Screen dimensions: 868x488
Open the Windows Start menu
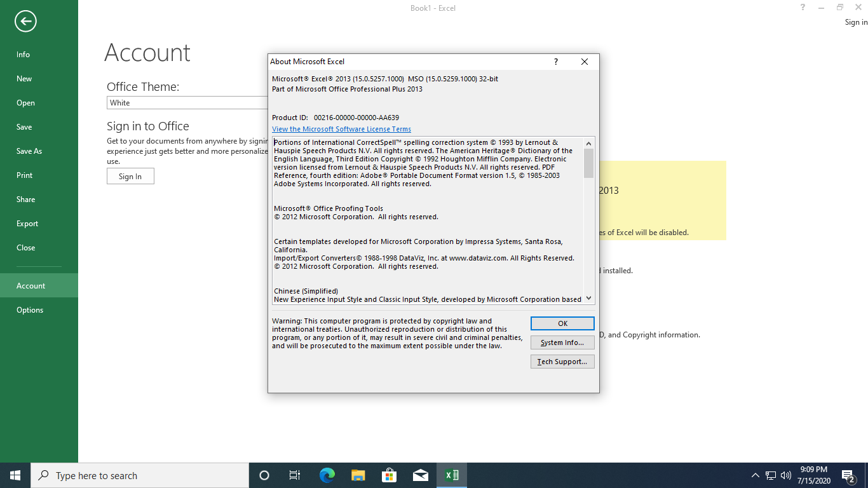click(x=15, y=475)
